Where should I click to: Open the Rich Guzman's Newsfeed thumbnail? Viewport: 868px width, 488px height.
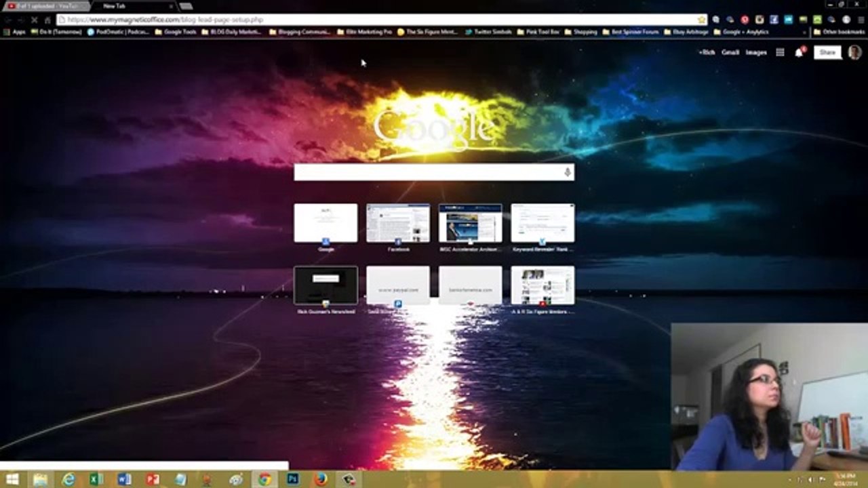(x=325, y=285)
